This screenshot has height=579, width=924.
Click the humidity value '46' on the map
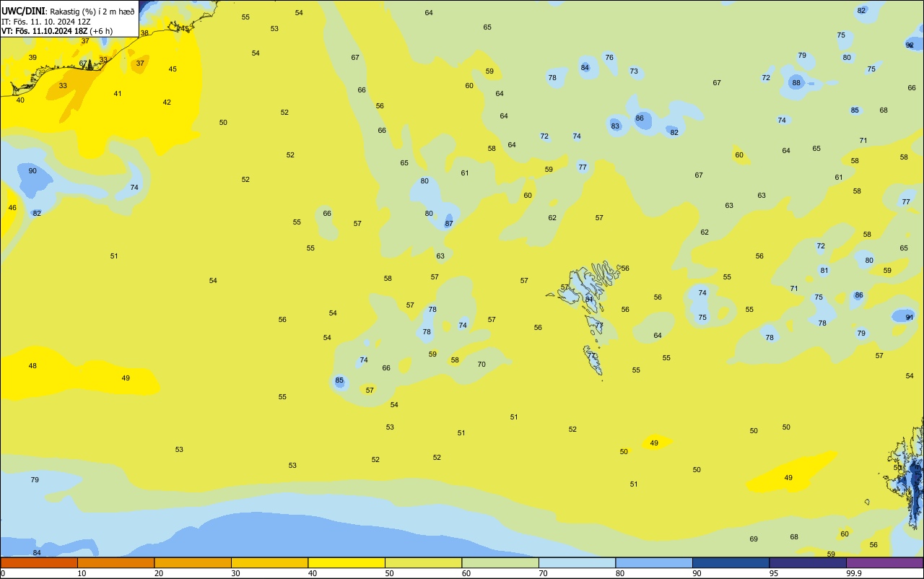(12, 208)
